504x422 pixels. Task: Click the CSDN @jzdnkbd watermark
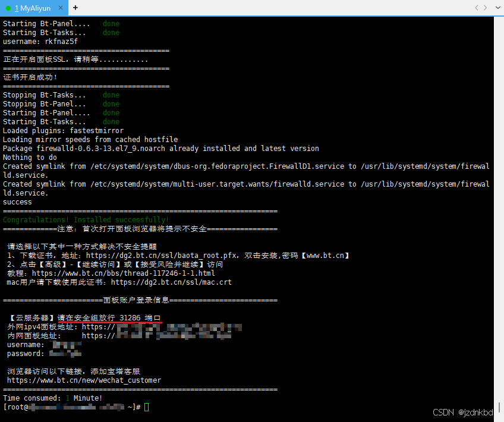tap(463, 412)
